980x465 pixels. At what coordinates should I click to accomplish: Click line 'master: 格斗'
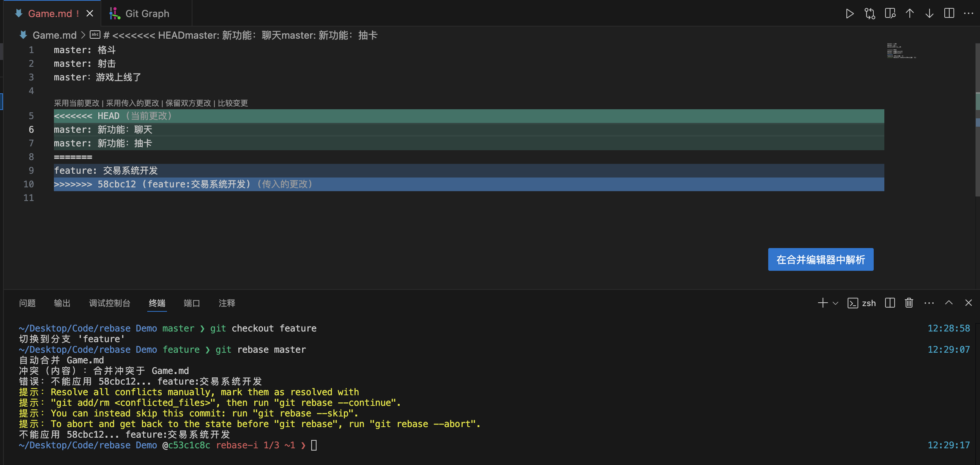click(x=85, y=50)
